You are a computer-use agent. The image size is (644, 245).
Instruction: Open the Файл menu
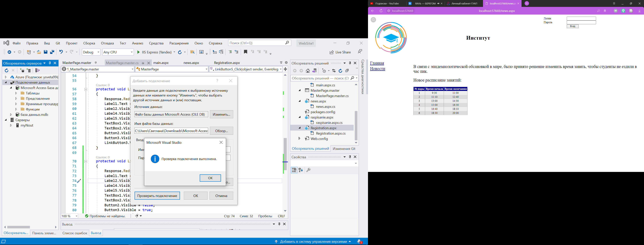[17, 43]
